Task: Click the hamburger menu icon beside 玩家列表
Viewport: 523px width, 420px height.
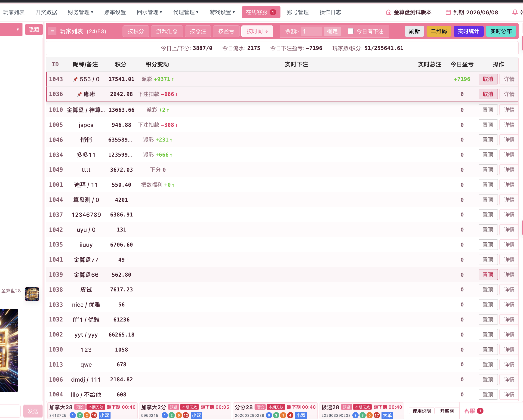Action: click(x=52, y=31)
